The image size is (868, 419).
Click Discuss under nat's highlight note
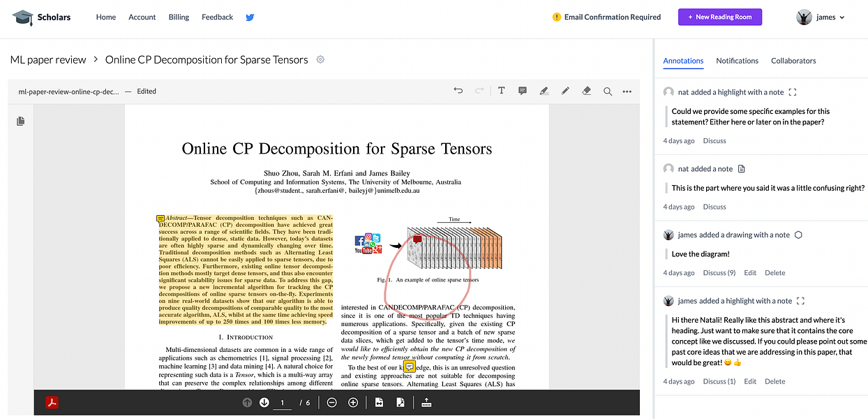click(x=714, y=140)
